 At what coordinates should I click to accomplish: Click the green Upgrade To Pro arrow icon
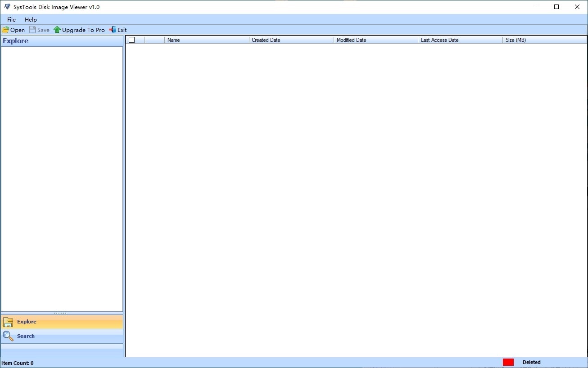tap(57, 30)
